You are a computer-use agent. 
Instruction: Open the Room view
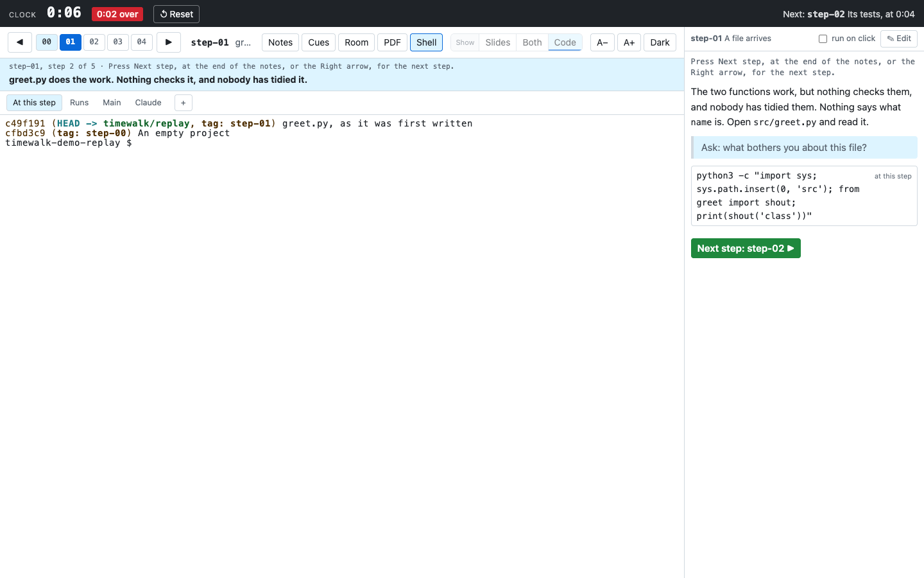(x=357, y=42)
